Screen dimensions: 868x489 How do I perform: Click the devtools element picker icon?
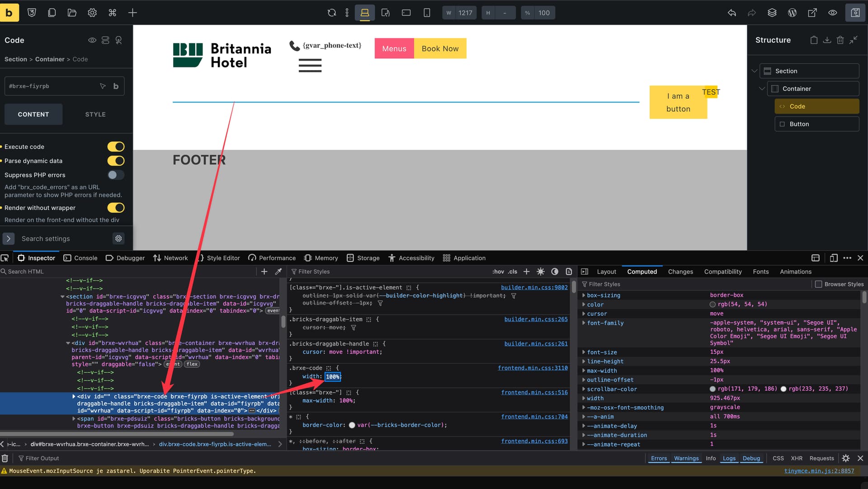click(5, 258)
